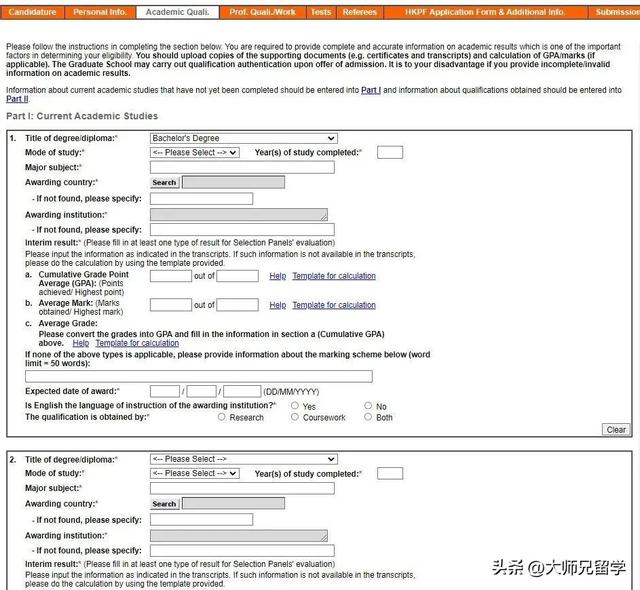Click section 1 Average Mark highest field
This screenshot has width=640, height=590.
pos(237,305)
